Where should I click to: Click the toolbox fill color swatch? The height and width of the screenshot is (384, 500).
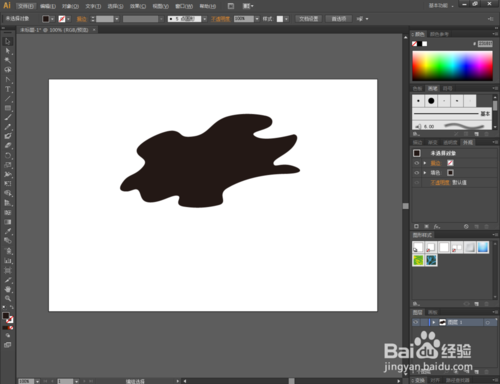tap(6, 315)
